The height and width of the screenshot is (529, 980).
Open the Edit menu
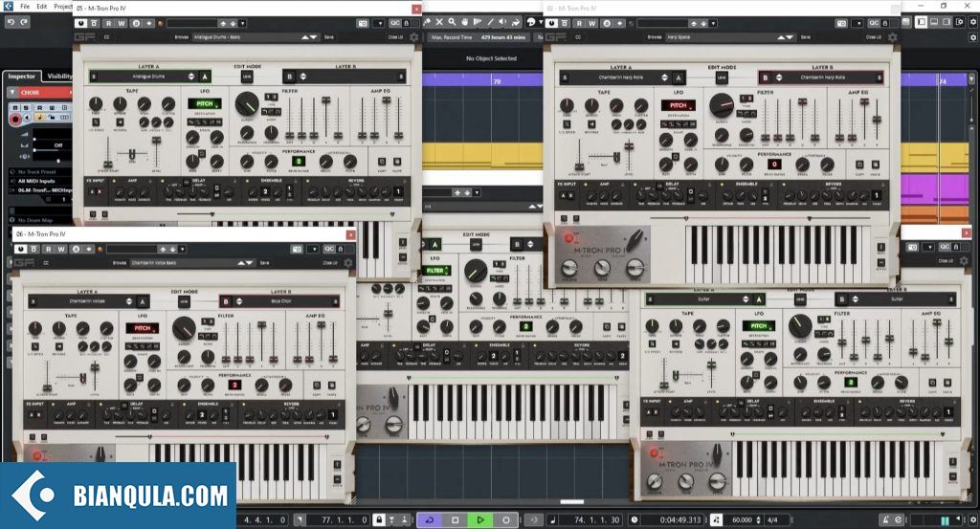pyautogui.click(x=42, y=7)
